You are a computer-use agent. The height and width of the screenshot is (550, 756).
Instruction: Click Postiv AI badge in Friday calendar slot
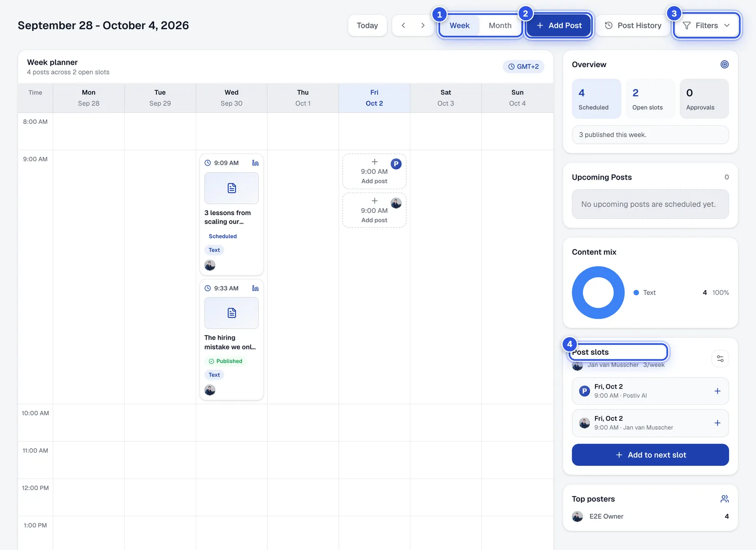click(396, 164)
